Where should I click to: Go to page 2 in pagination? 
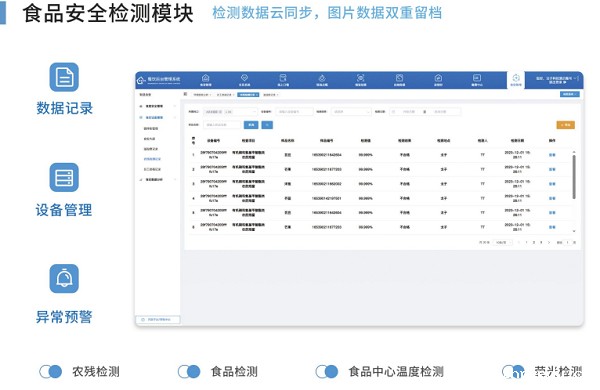tap(534, 242)
